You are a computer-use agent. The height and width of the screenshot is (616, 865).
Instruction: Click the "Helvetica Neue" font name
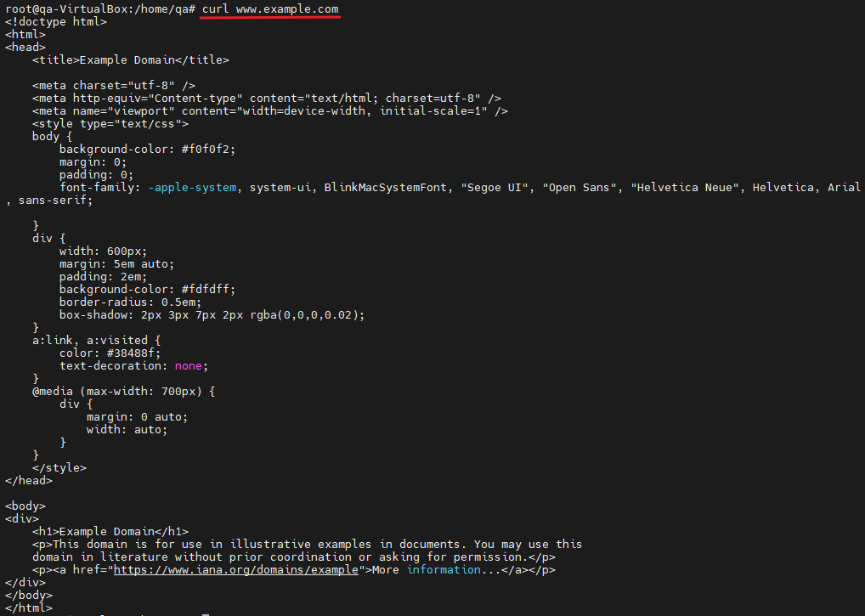[685, 188]
